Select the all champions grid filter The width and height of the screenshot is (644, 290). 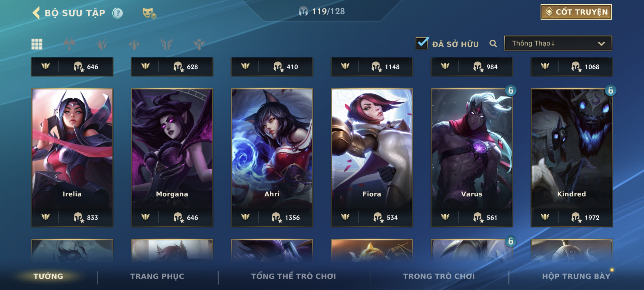37,44
